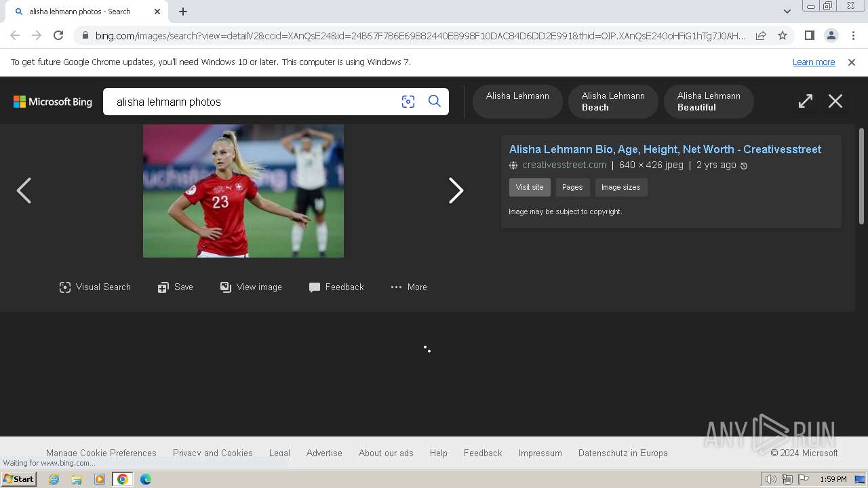The image size is (868, 488).
Task: Select the Alisha Lehmann Beach chip
Action: coord(613,102)
